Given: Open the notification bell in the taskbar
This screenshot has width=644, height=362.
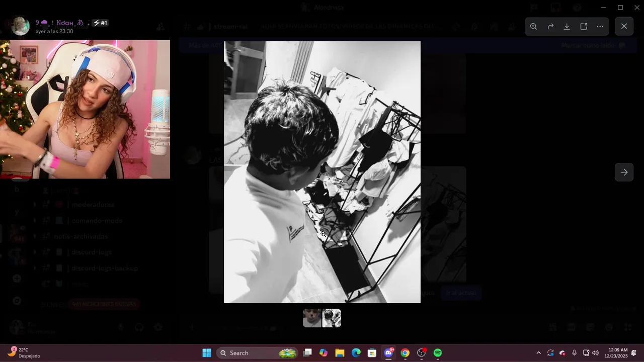Looking at the screenshot, I should [634, 353].
